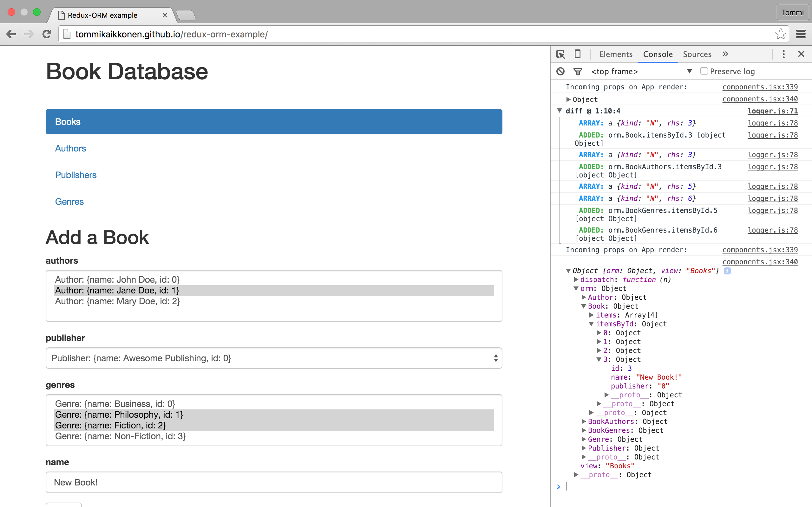Viewport: 812px width, 507px height.
Task: Select the Sources tab in DevTools
Action: 697,53
